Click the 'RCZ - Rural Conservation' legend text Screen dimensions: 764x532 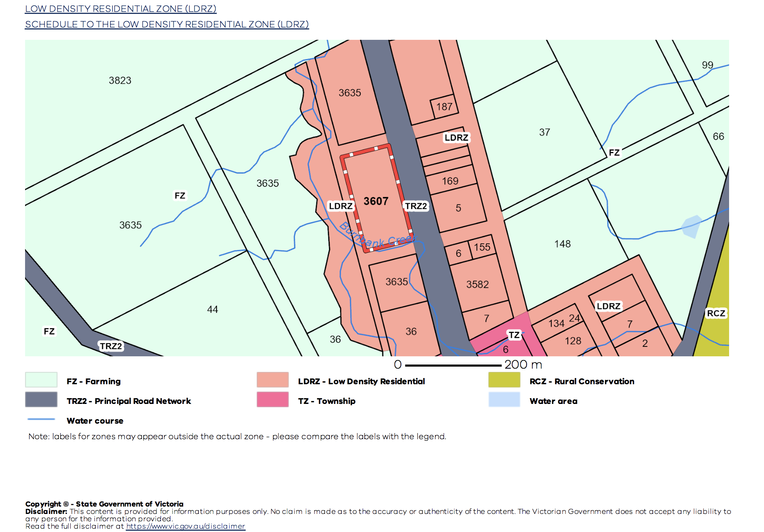click(582, 381)
